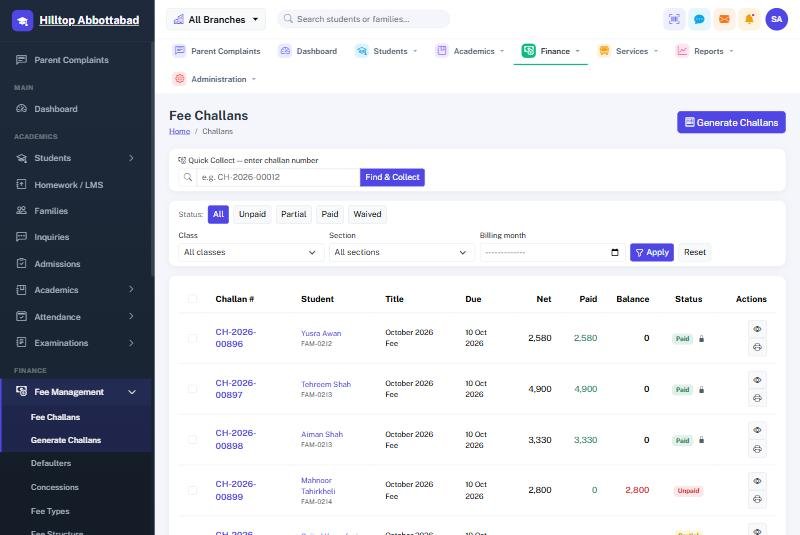Filter status by Waived tab

[x=367, y=215]
